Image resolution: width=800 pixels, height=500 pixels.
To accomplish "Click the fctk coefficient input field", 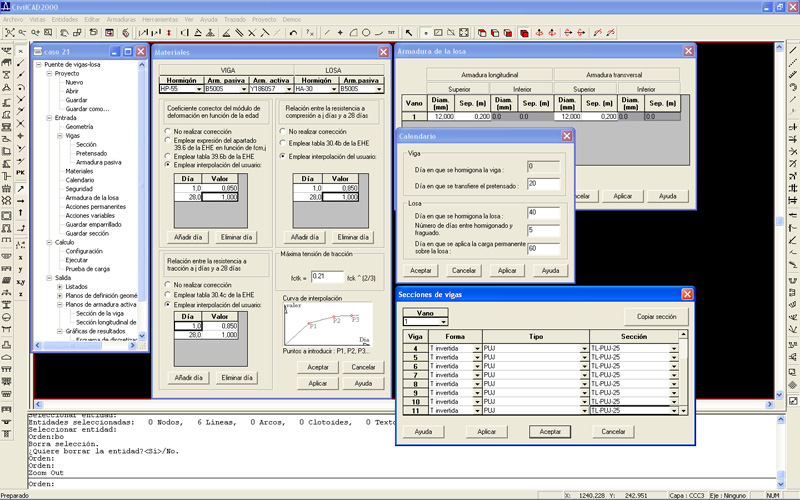I will 325,275.
